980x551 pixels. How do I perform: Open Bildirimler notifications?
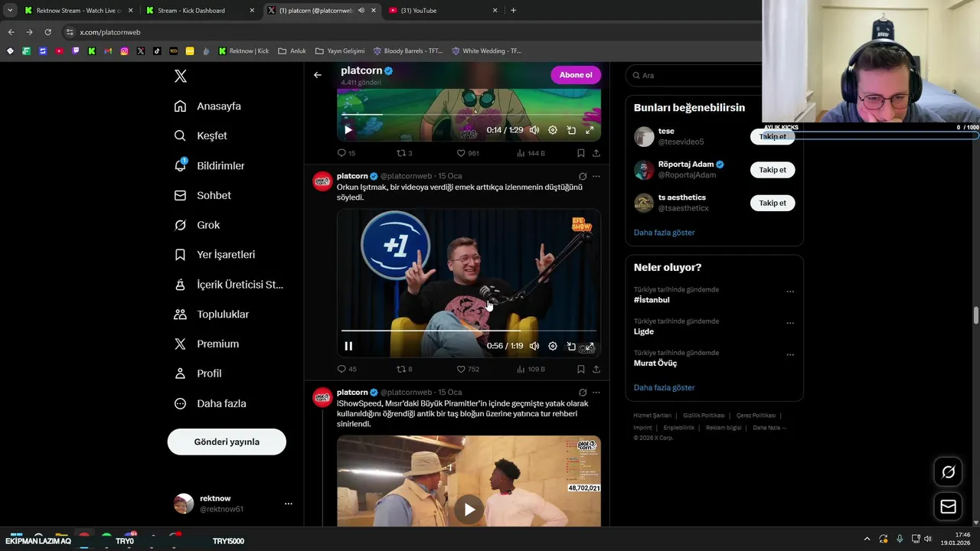point(209,165)
